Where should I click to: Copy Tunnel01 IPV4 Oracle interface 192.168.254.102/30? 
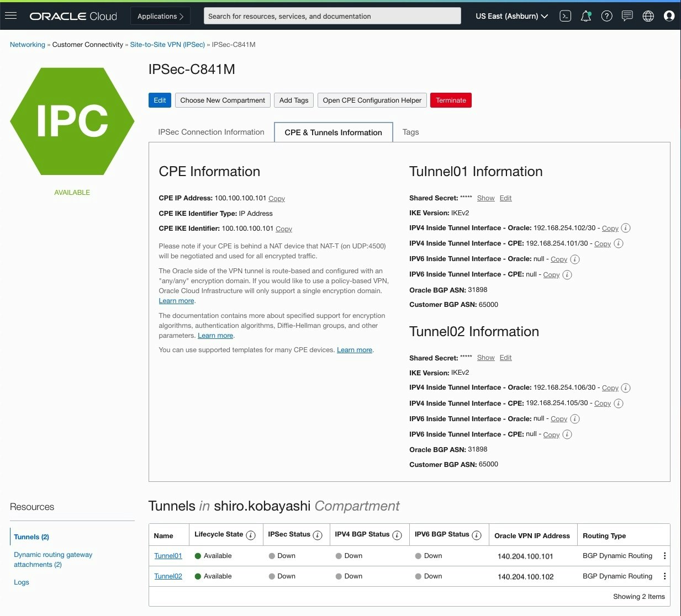pos(610,229)
